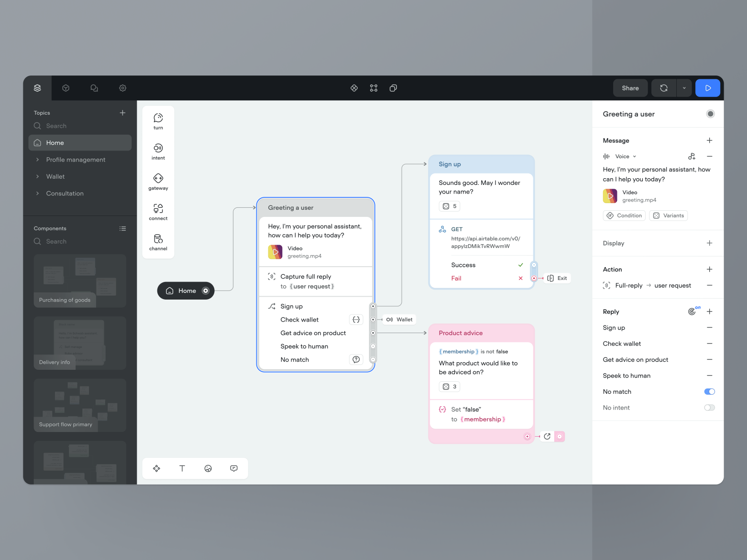This screenshot has width=747, height=560.
Task: Click the add-audio icon in Message section
Action: (x=692, y=156)
